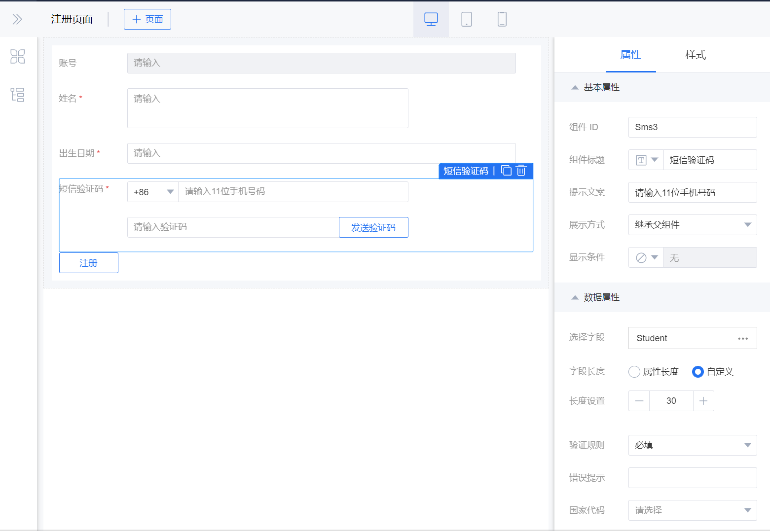
Task: Open the 验证规则 必填 dropdown
Action: pyautogui.click(x=693, y=445)
